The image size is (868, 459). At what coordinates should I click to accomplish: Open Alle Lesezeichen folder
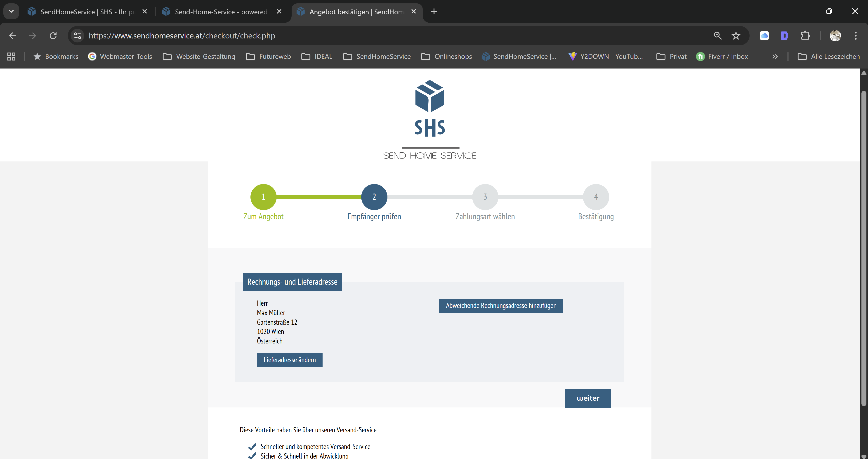pos(829,57)
